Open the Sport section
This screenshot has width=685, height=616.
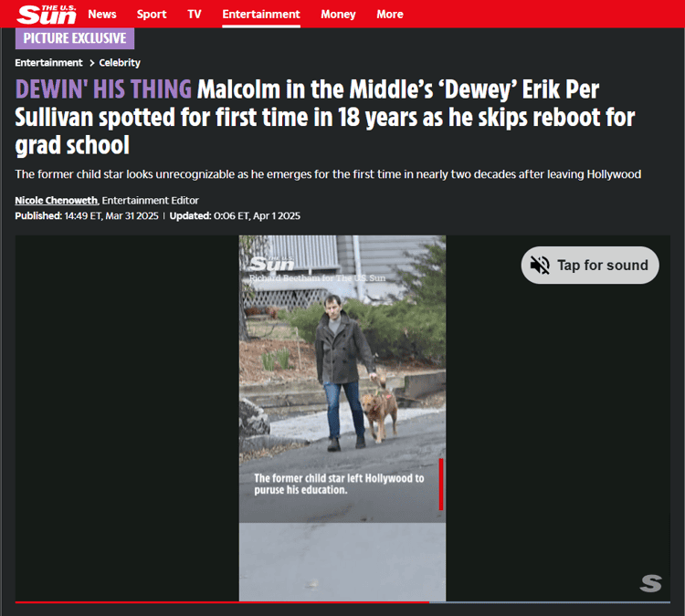[152, 14]
